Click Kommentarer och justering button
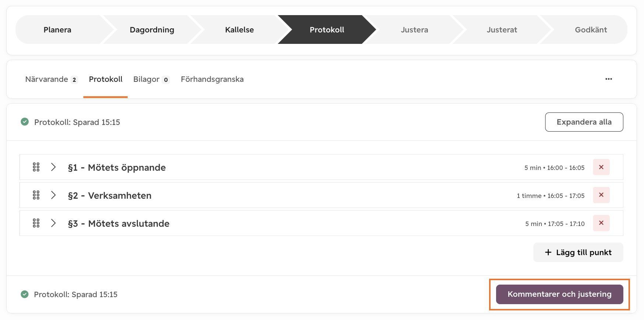 click(x=560, y=294)
